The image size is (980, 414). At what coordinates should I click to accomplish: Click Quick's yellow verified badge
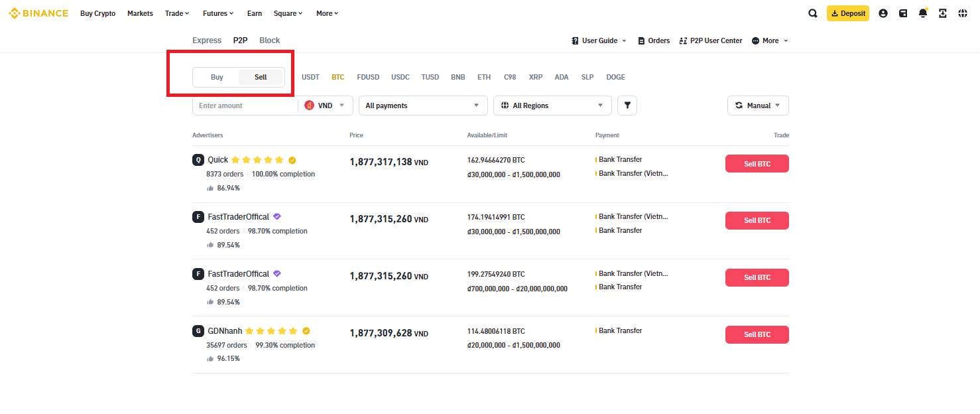(x=292, y=160)
